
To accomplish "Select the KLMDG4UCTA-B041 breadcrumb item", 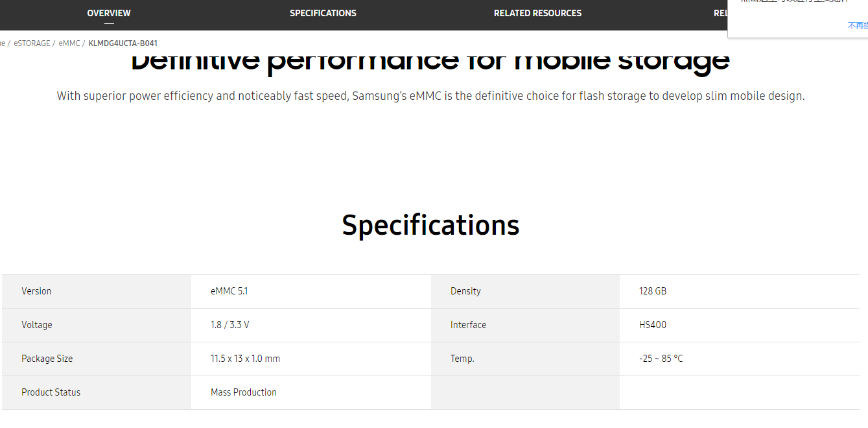I will 123,43.
